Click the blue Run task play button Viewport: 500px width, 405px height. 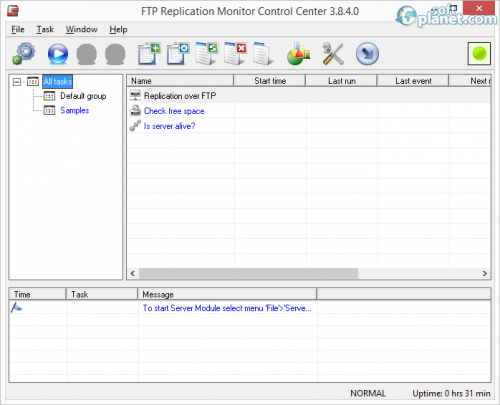pos(58,54)
